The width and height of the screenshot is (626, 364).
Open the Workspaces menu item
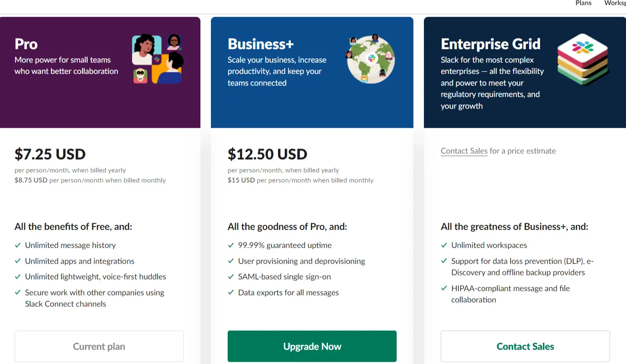(615, 3)
